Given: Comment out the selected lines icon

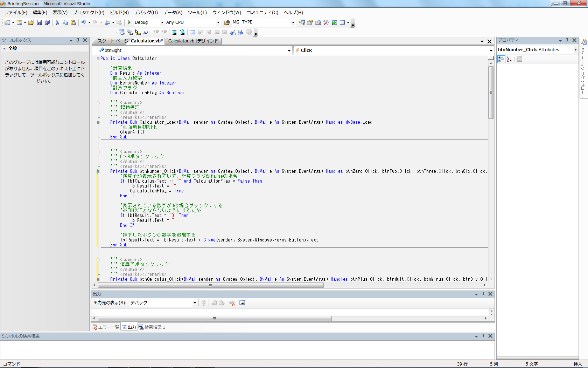Looking at the screenshot, I should [174, 32].
